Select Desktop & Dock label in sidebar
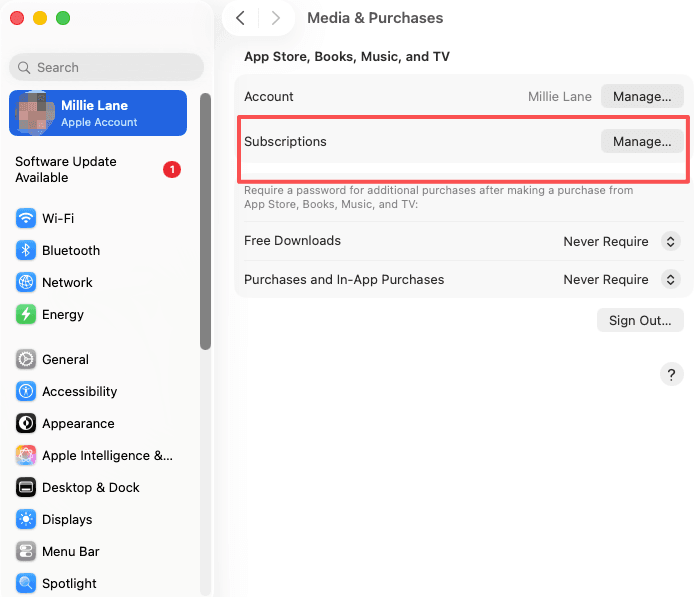 [x=91, y=488]
